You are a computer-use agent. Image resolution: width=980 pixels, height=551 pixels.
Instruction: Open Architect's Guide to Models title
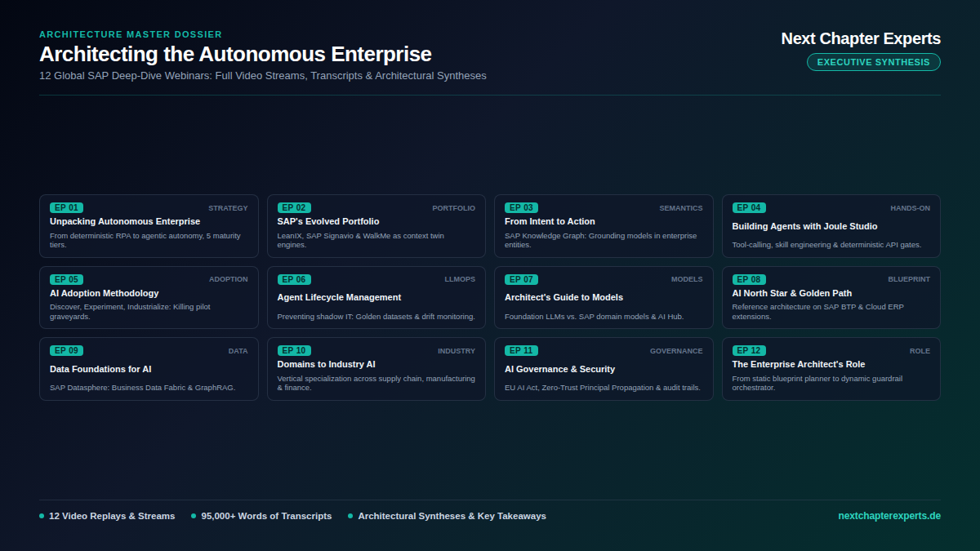click(563, 297)
